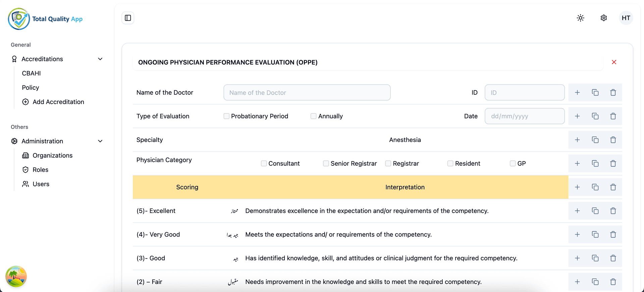Duplicate the (4)- Very Good row
The height and width of the screenshot is (292, 644).
595,234
